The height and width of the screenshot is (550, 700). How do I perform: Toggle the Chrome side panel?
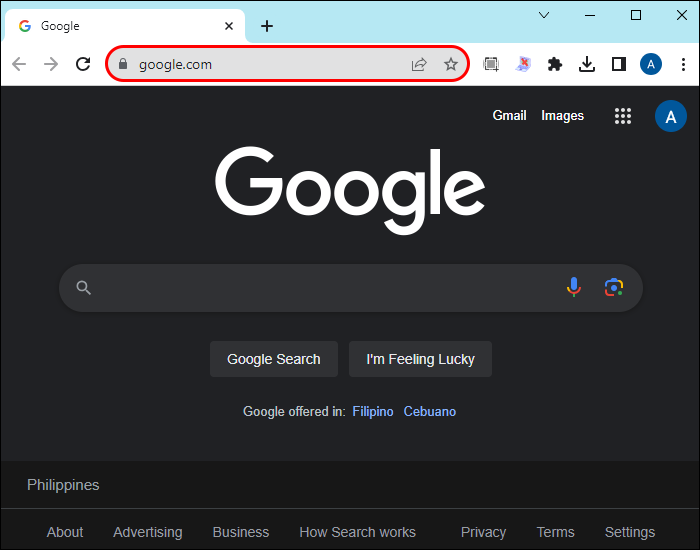[619, 64]
